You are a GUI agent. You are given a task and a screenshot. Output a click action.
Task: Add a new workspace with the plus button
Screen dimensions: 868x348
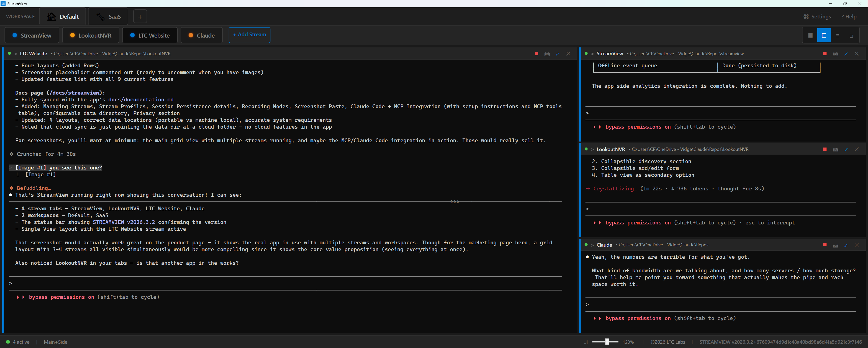point(140,16)
